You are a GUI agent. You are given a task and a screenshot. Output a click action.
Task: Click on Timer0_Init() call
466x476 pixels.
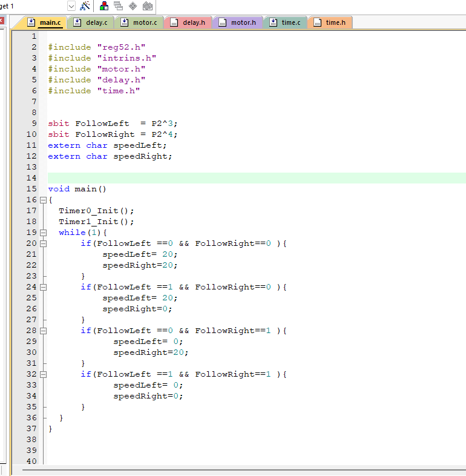pos(96,211)
